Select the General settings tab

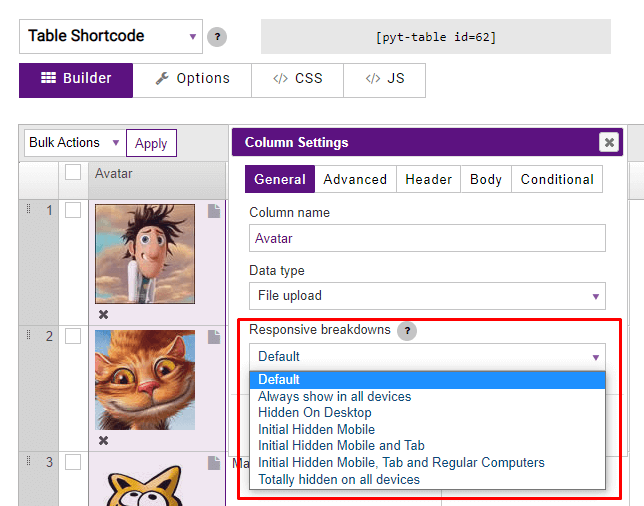(280, 179)
